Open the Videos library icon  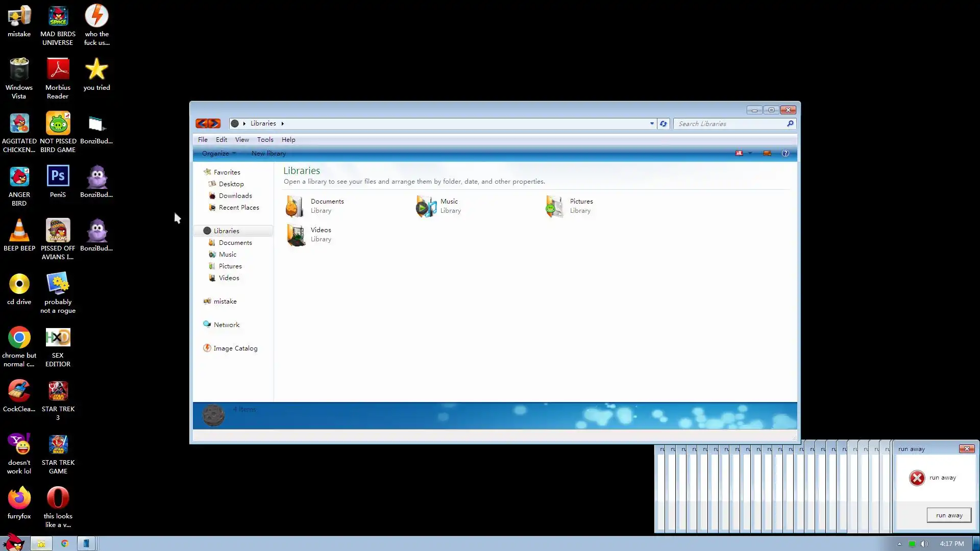(296, 235)
